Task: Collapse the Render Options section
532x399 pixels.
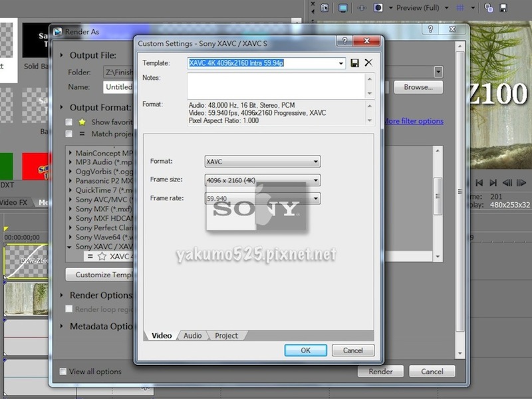Action: click(62, 295)
